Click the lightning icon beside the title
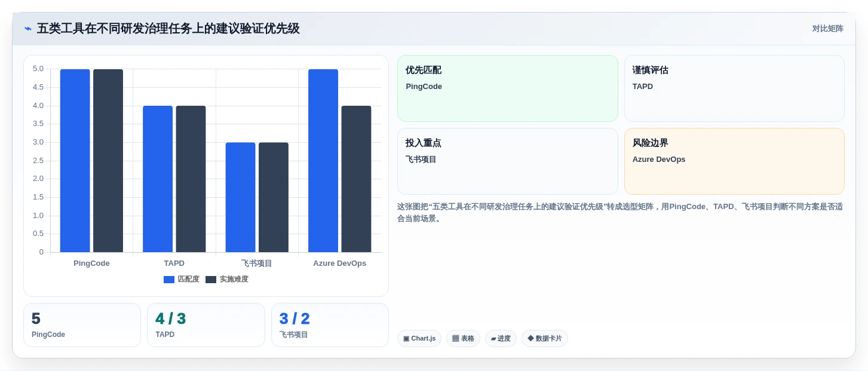Viewport: 868px width, 371px height. coord(28,29)
